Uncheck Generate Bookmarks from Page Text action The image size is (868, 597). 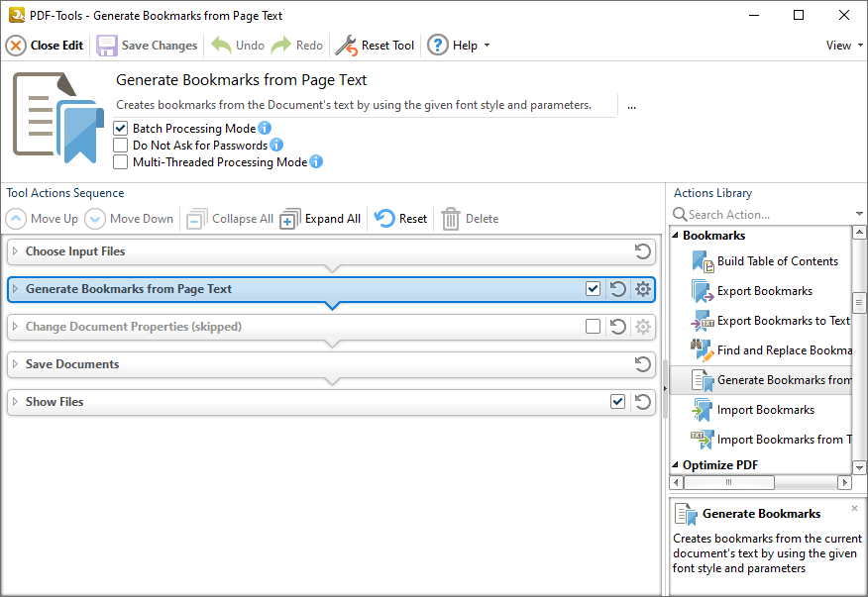(x=593, y=289)
